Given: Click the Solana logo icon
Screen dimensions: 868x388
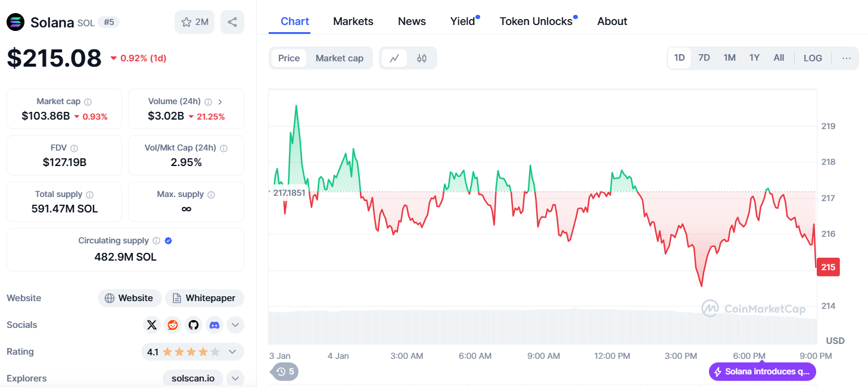Looking at the screenshot, I should click(15, 22).
